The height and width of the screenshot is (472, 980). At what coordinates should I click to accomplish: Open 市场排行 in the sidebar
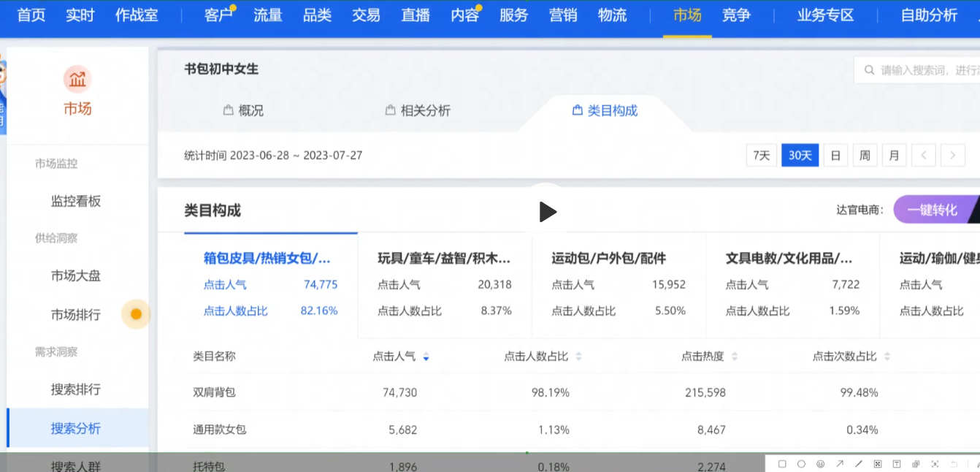(76, 315)
